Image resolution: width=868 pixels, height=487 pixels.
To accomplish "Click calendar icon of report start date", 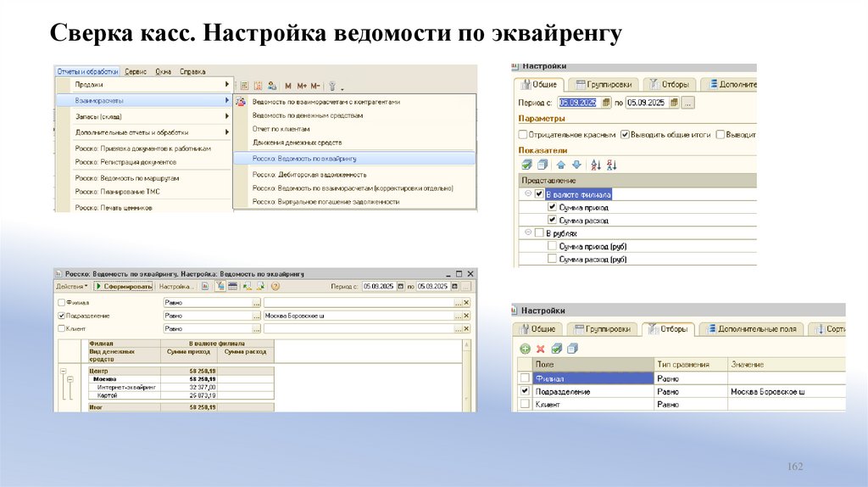I will (x=401, y=287).
